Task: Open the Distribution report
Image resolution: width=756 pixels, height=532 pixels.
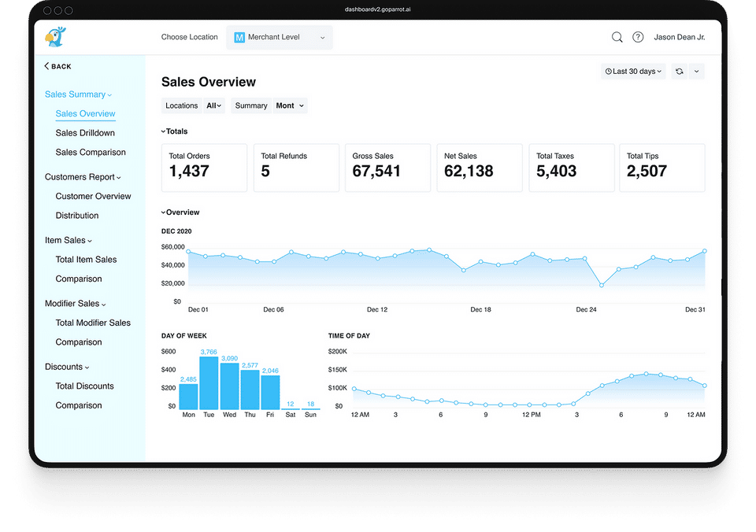Action: (76, 216)
